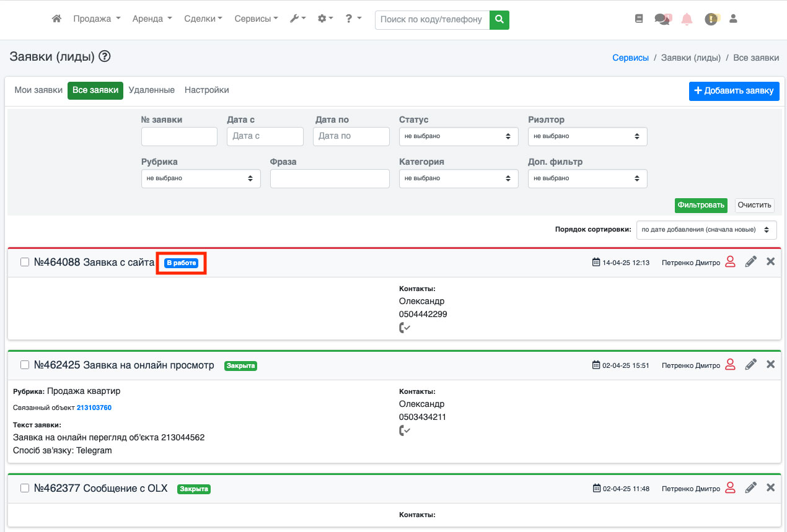Open the Статус filter dropdown
Screen dimensions: 787x532
(x=459, y=136)
